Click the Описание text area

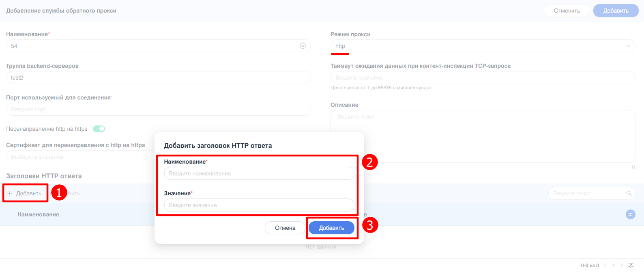click(483, 136)
